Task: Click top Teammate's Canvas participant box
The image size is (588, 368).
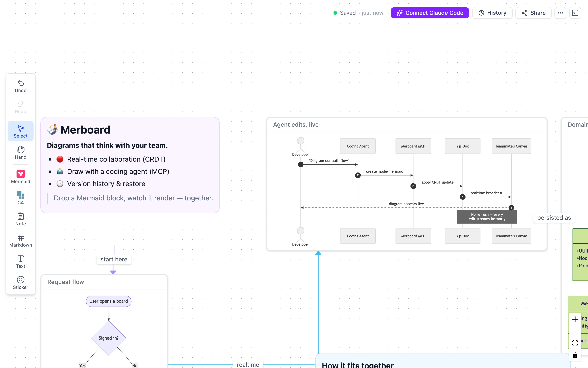Action: [511, 146]
